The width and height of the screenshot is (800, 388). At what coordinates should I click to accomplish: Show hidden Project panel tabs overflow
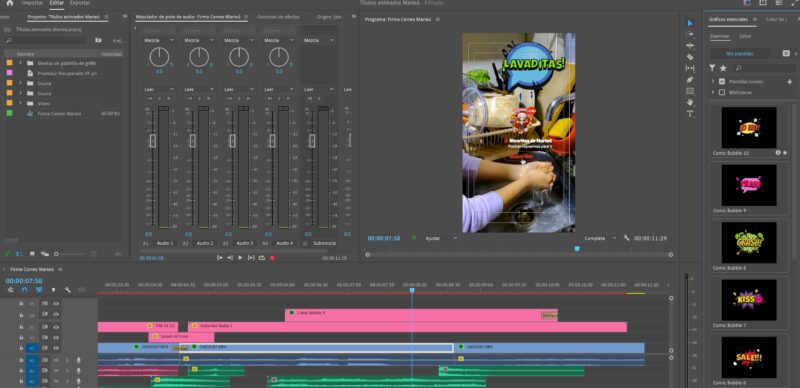124,17
